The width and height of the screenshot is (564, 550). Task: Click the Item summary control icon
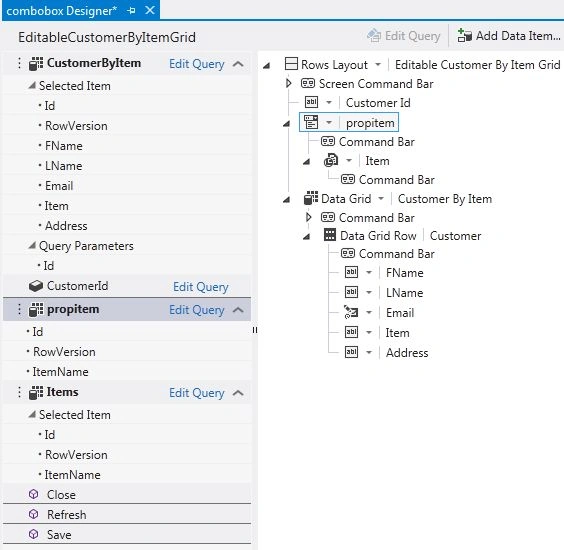331,160
